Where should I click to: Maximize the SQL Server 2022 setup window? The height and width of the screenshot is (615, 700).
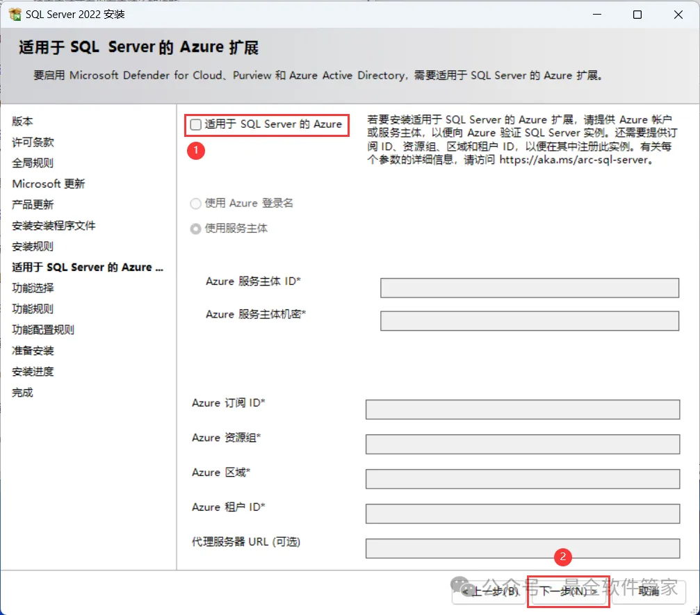click(637, 15)
